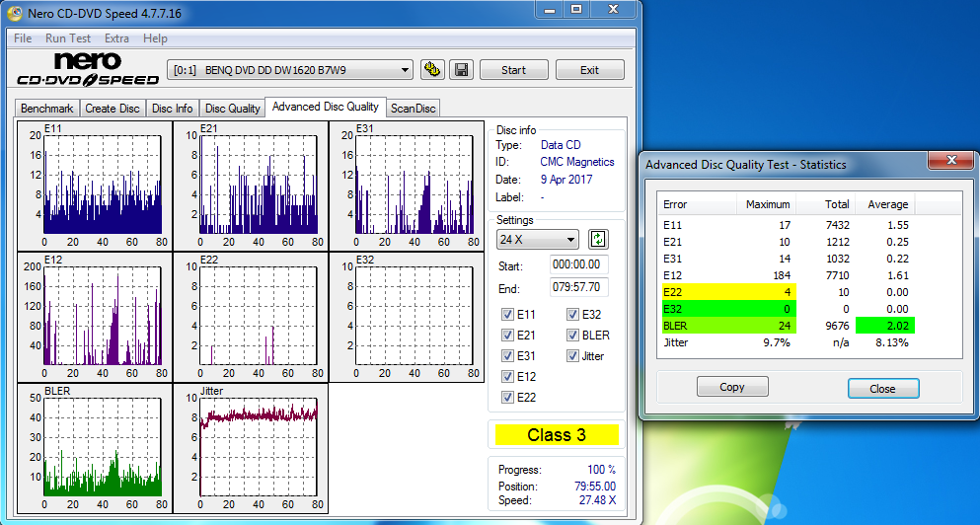Click the Exit button
The width and height of the screenshot is (980, 525).
[589, 70]
